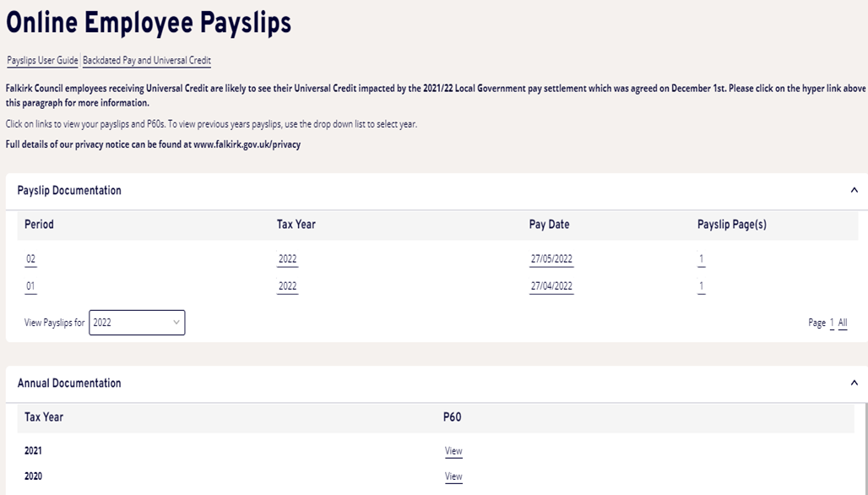868x495 pixels.
Task: Open period 02 payslip link
Action: [30, 259]
